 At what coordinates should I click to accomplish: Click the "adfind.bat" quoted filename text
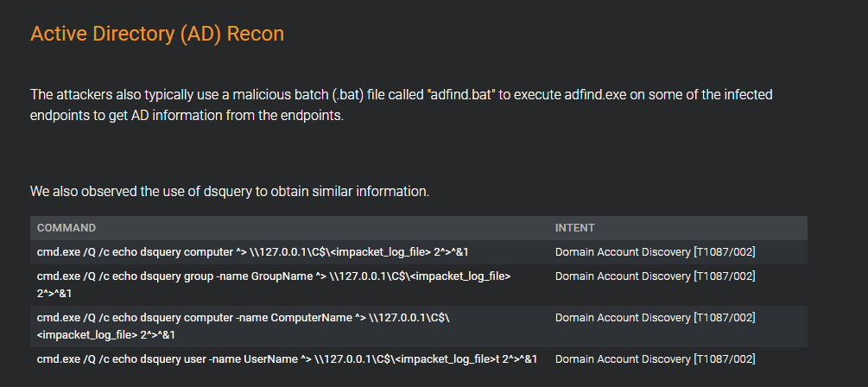461,95
